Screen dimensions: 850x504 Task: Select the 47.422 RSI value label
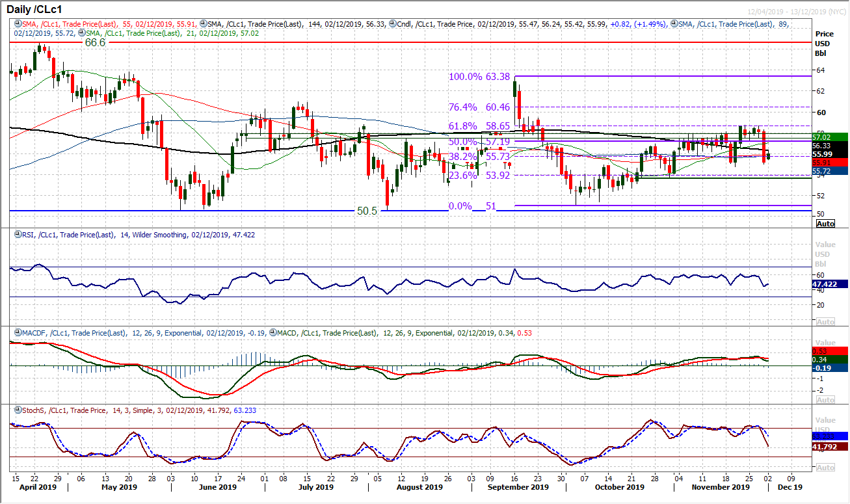823,284
